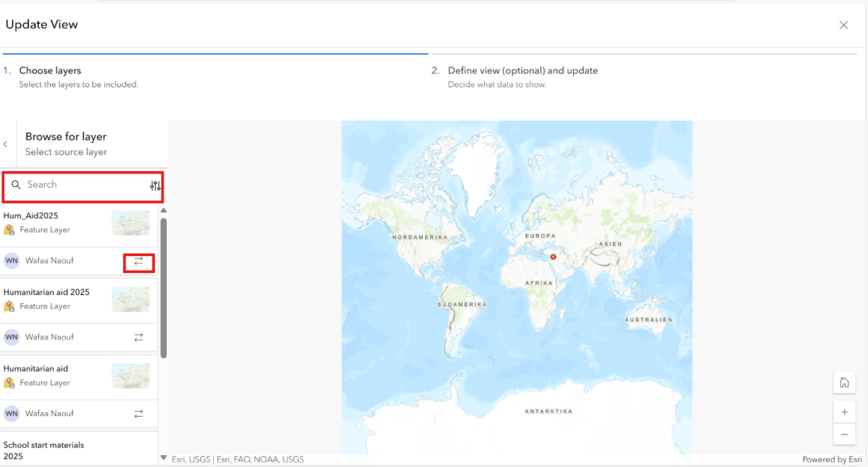Screen dimensions: 868x467
Task: Click owner Wafaa Naouf under Hum_Aid2025
Action: (49, 261)
